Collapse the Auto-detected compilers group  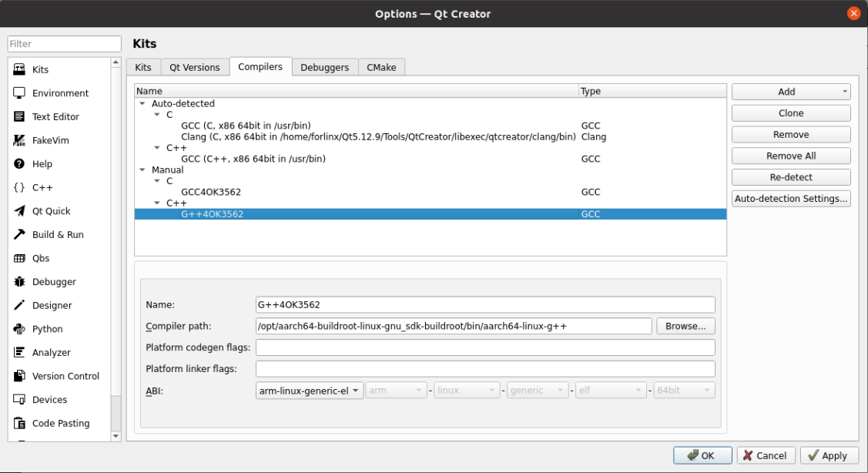[x=142, y=104]
